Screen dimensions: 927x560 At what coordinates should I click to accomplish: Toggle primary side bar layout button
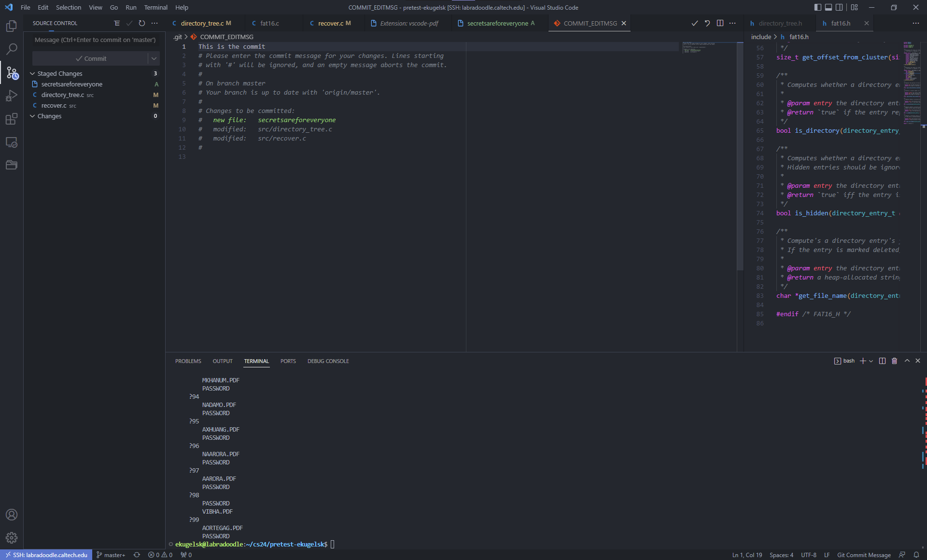point(817,7)
